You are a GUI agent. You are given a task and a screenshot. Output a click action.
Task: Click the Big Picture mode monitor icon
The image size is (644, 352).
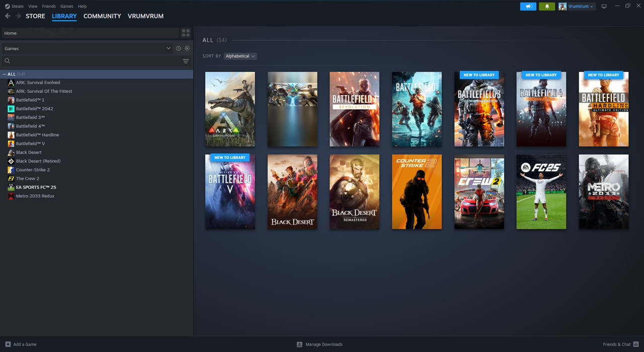[x=604, y=7]
